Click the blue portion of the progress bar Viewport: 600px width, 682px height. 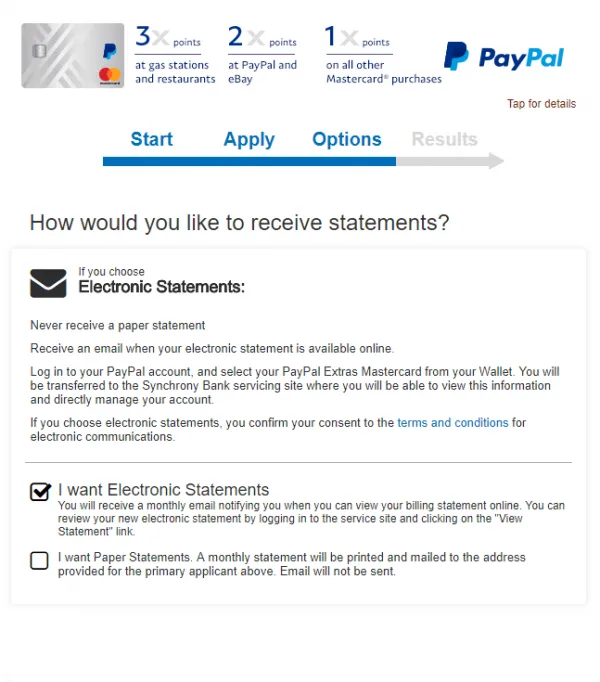pyautogui.click(x=249, y=161)
